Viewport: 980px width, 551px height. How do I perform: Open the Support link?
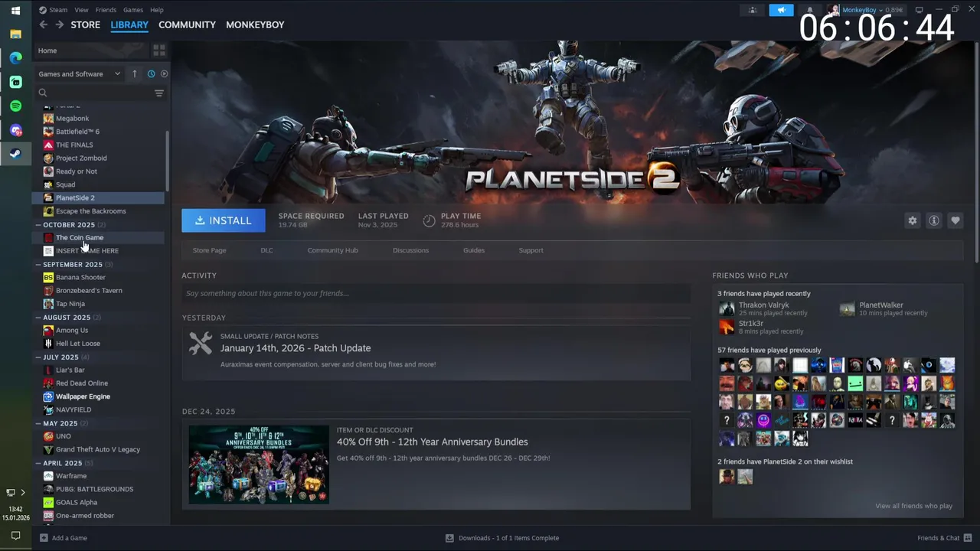coord(531,250)
